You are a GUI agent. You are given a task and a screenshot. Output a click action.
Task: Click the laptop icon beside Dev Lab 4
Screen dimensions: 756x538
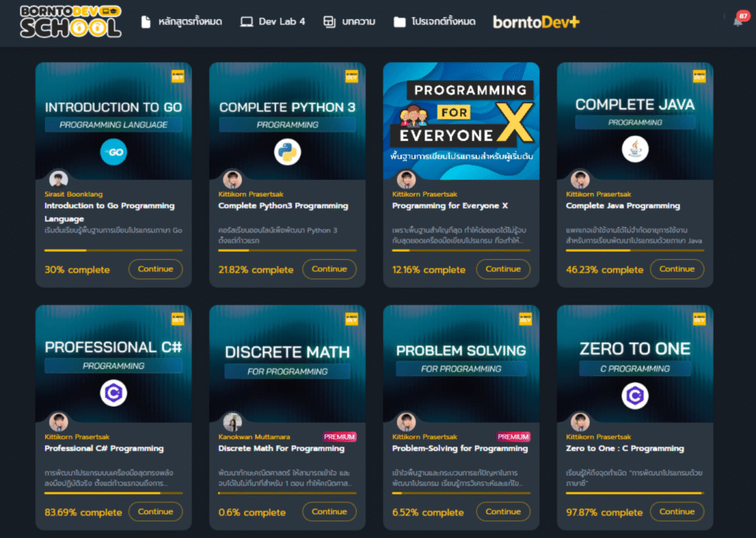pyautogui.click(x=247, y=21)
